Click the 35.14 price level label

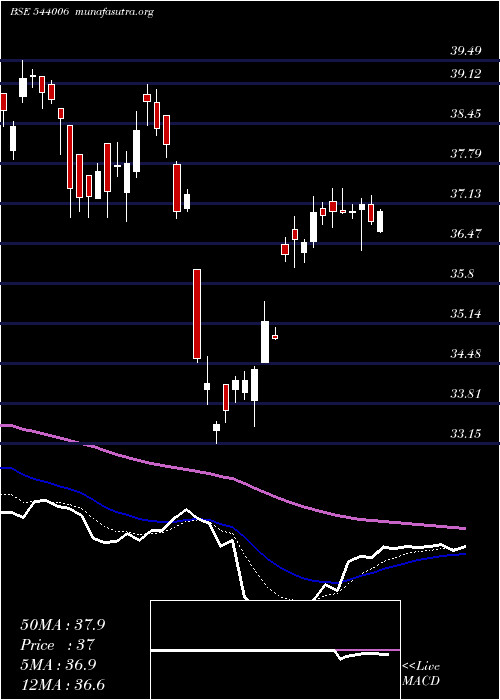pyautogui.click(x=466, y=314)
